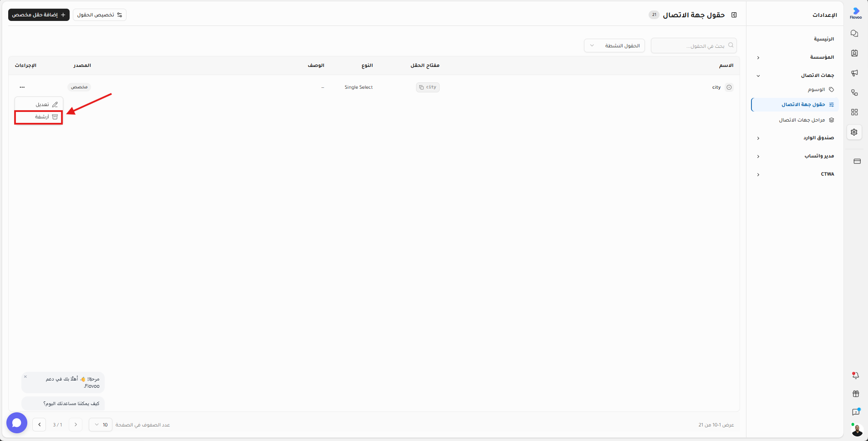Expand the صندوق الوارد settings section
Image resolution: width=868 pixels, height=441 pixels.
795,138
